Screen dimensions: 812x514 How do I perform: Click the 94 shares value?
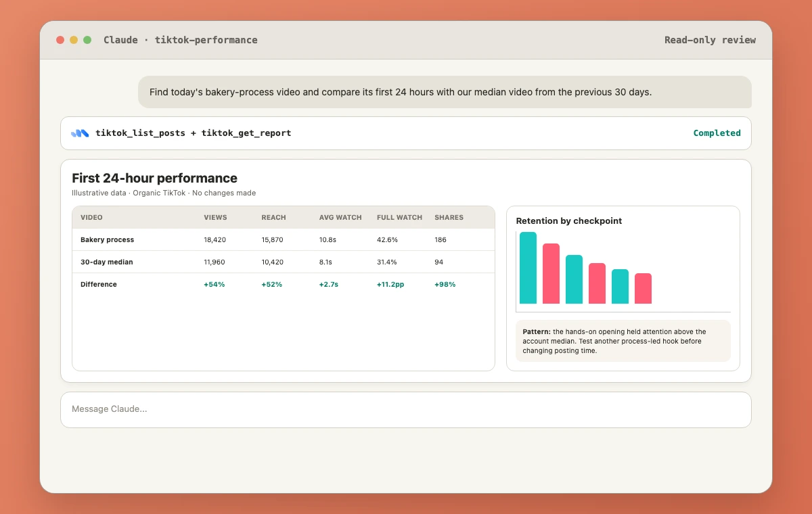[x=438, y=262]
